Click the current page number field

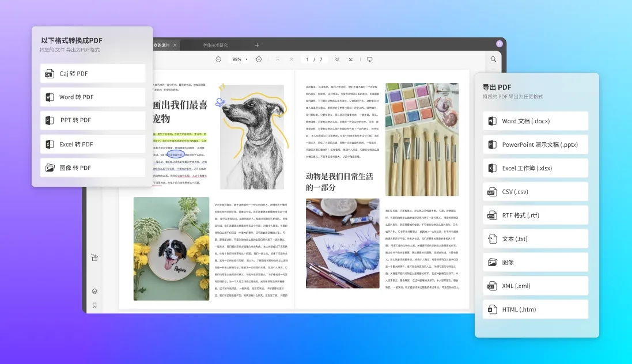click(x=307, y=59)
